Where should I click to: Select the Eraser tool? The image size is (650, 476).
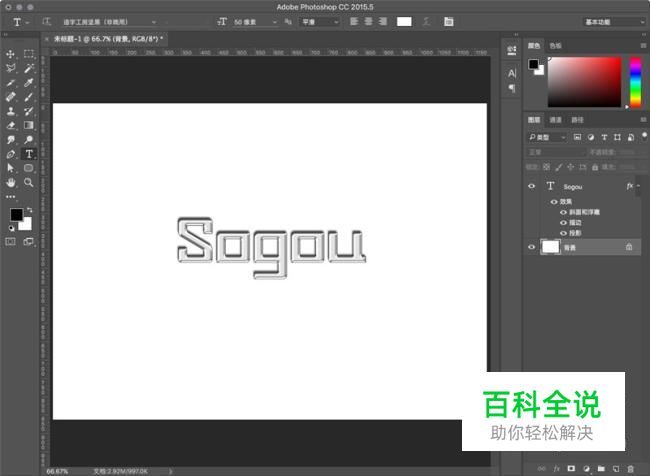[11, 125]
